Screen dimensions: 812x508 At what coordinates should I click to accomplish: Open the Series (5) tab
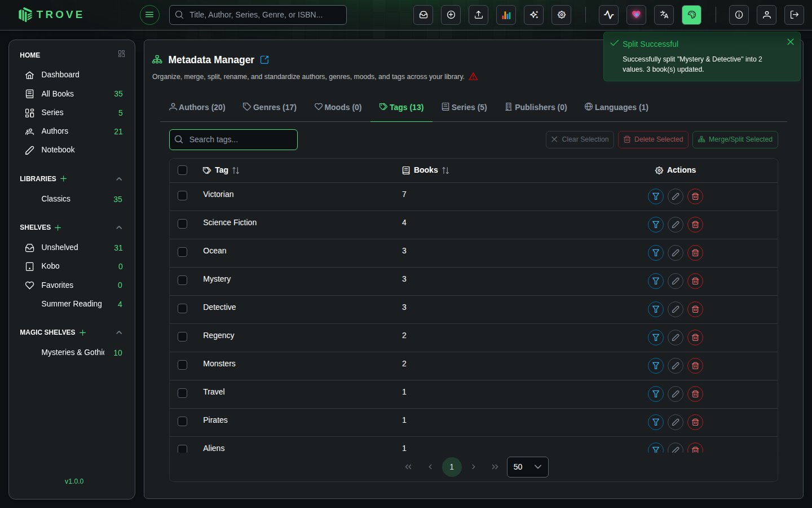(464, 107)
